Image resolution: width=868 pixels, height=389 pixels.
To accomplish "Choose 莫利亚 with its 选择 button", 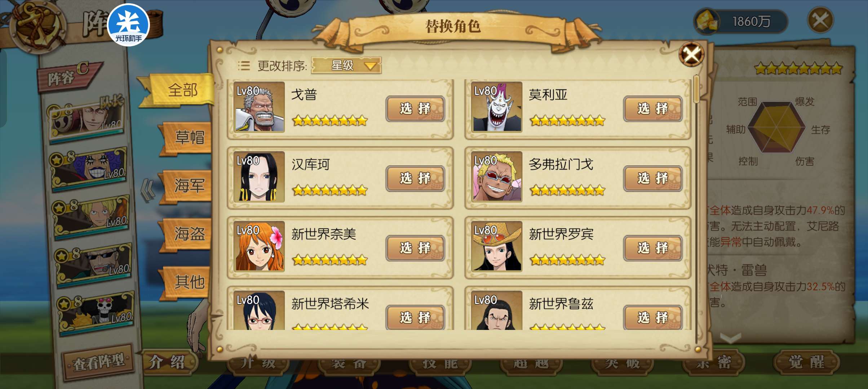I will [653, 109].
